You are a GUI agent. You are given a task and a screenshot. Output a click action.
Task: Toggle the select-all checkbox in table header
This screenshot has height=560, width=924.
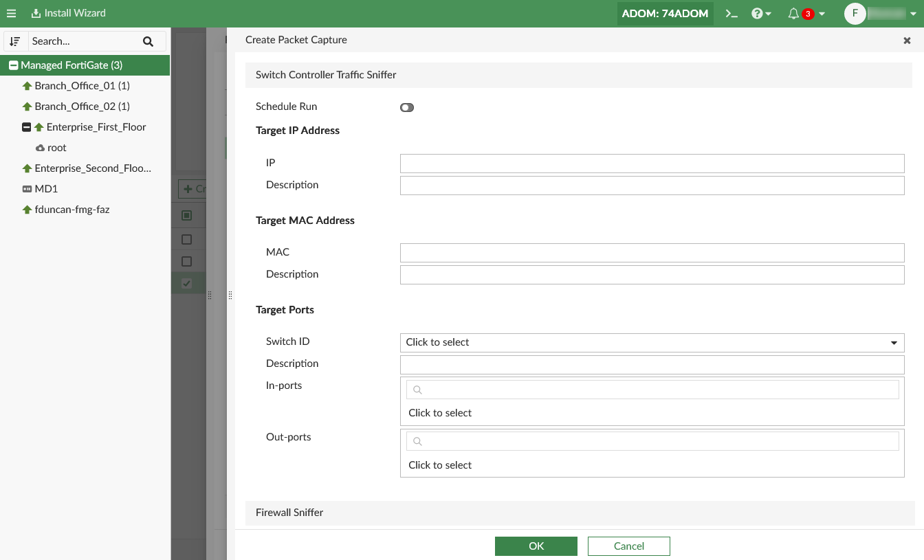(x=186, y=216)
